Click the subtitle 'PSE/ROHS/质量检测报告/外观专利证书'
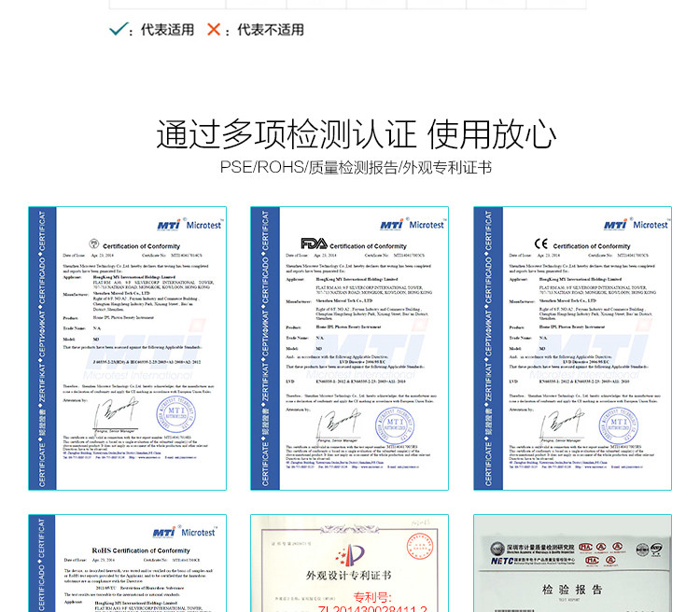The width and height of the screenshot is (700, 612). pos(356,167)
